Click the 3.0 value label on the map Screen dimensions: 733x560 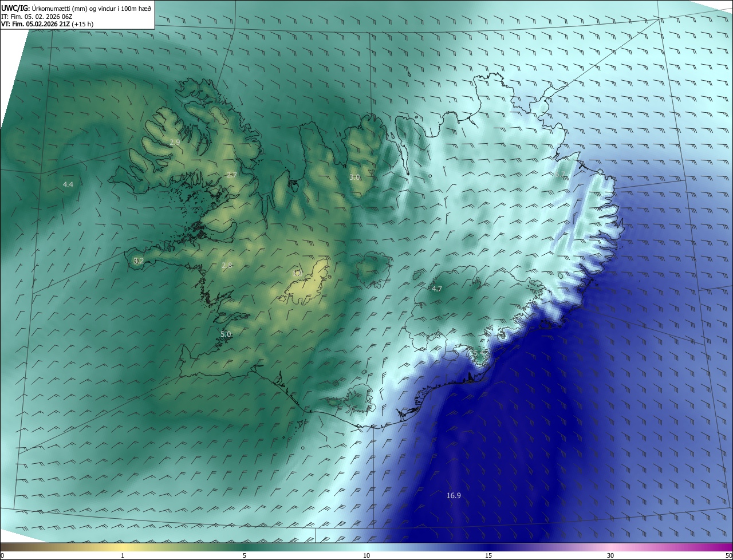pyautogui.click(x=354, y=178)
